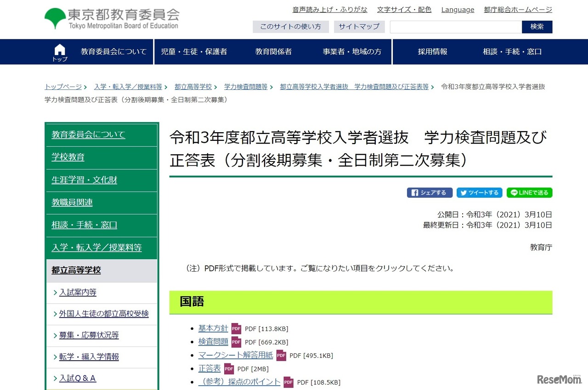
Task: Click the PDF icon beside 正答表
Action: click(x=229, y=369)
